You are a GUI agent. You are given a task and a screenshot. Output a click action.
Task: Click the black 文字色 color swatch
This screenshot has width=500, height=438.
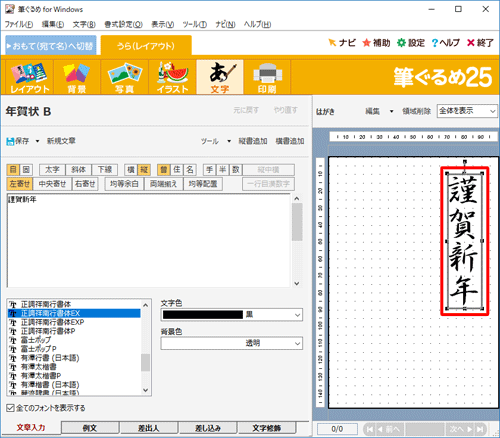pos(203,315)
